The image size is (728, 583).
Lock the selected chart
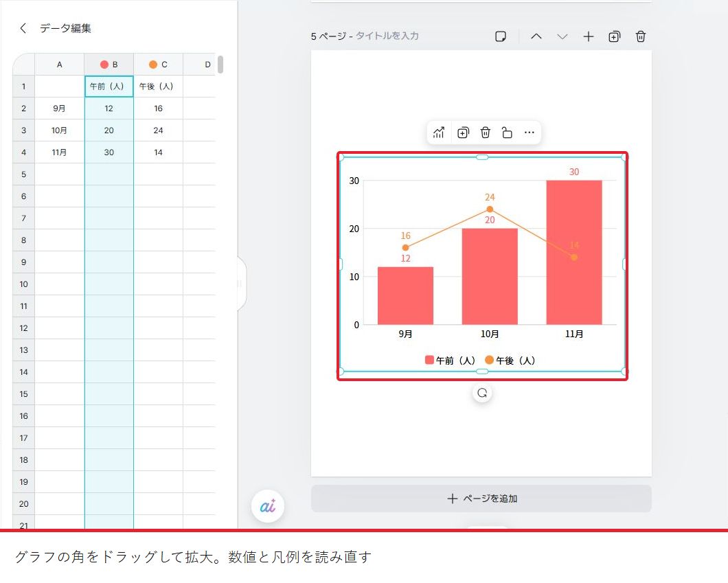click(507, 133)
